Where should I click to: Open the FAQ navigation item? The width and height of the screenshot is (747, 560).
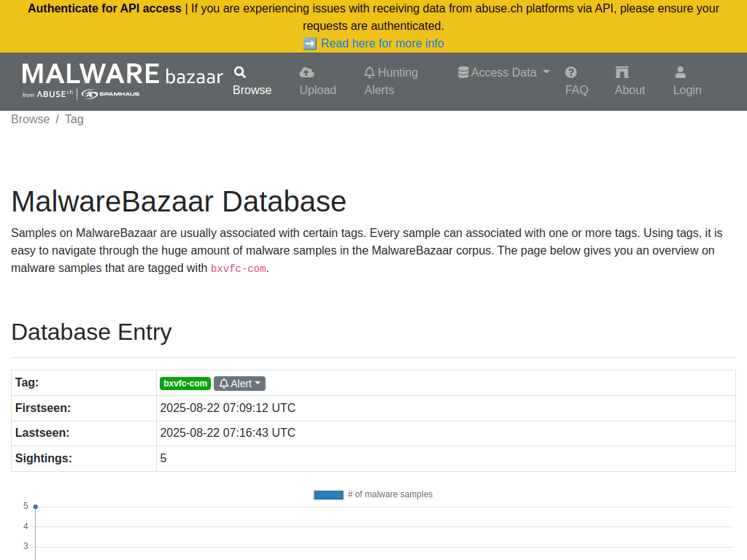click(576, 81)
